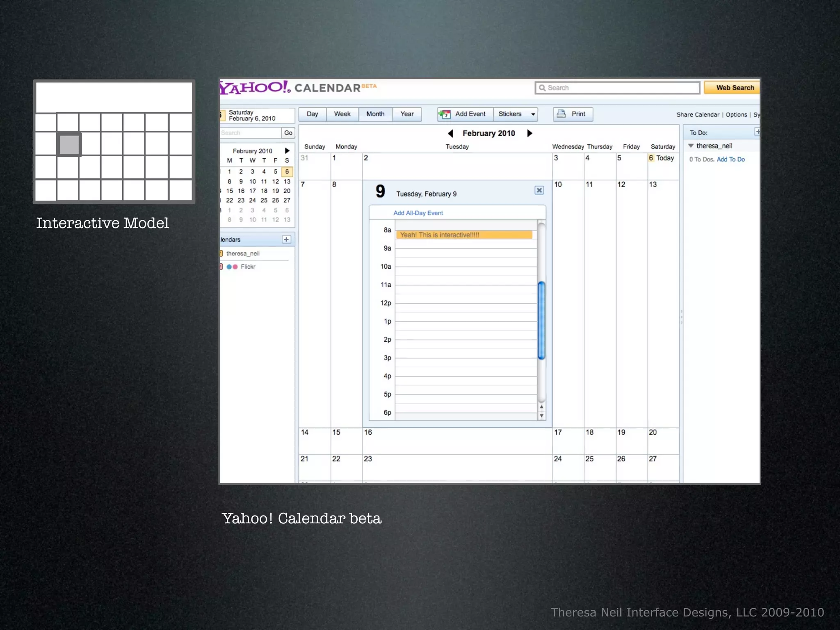Click the February 1 cell in month grid
This screenshot has width=840, height=630.
click(346, 167)
